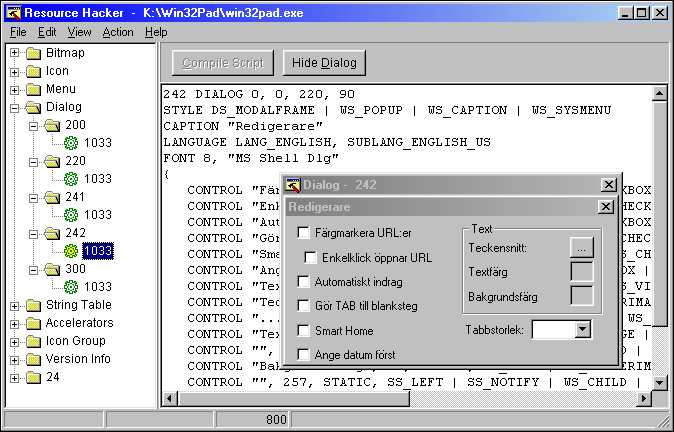
Task: Click the gear icon under dialog 242
Action: (71, 251)
